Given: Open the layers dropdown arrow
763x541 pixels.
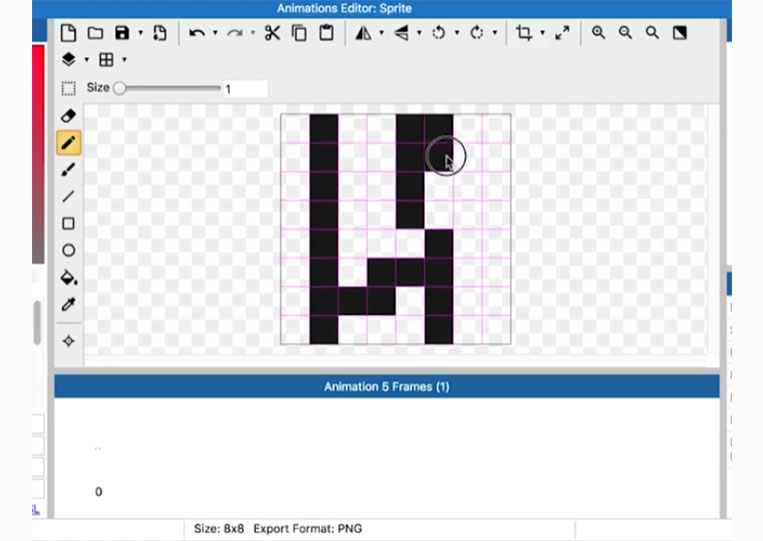Looking at the screenshot, I should 87,60.
